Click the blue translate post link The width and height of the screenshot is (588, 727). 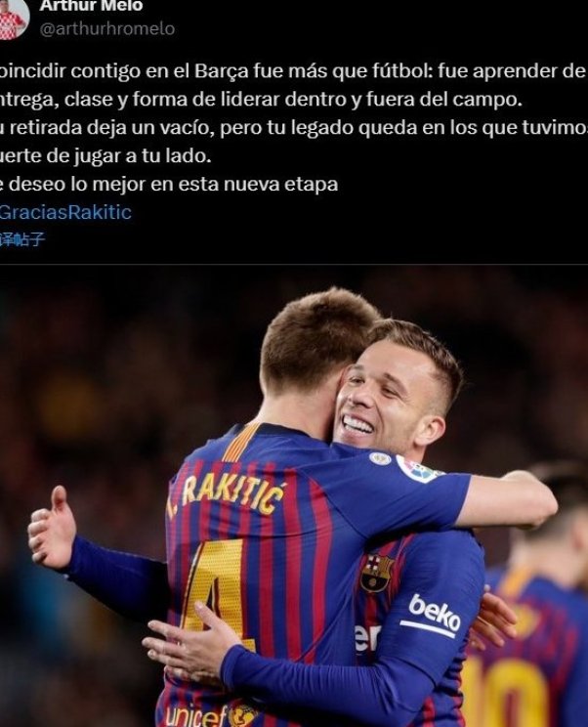(22, 239)
